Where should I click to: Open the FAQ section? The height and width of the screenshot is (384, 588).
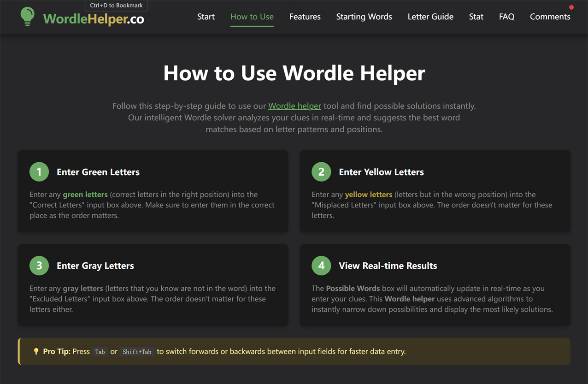506,17
